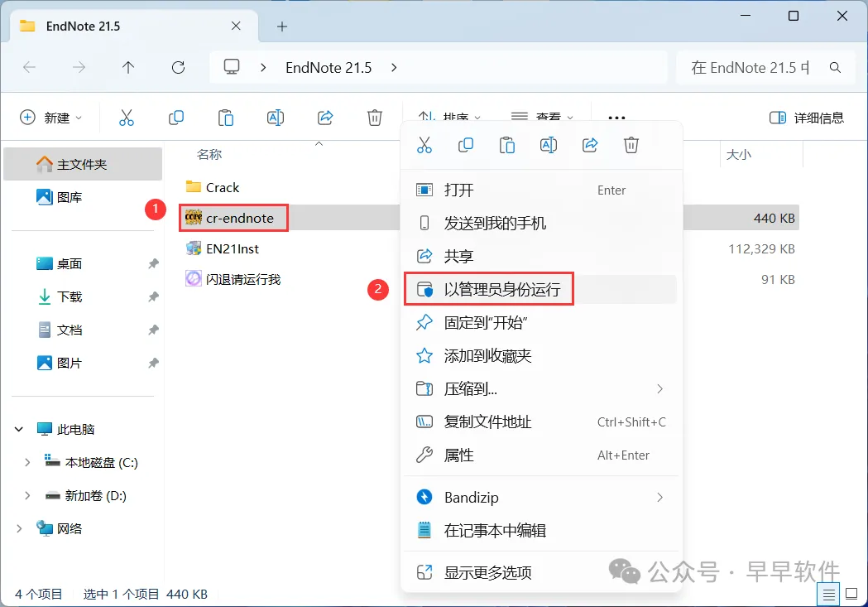The height and width of the screenshot is (607, 868).
Task: Click the copy icon in the context menu
Action: point(466,145)
